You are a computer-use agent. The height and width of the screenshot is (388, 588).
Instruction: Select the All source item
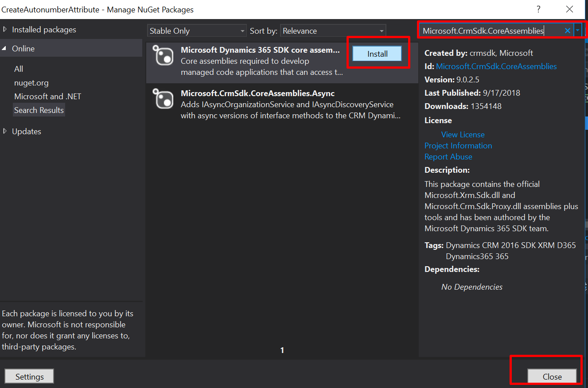click(x=19, y=69)
